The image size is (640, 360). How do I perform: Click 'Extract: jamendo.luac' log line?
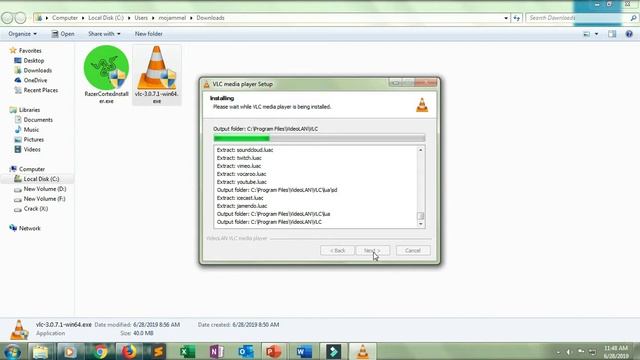coord(242,206)
